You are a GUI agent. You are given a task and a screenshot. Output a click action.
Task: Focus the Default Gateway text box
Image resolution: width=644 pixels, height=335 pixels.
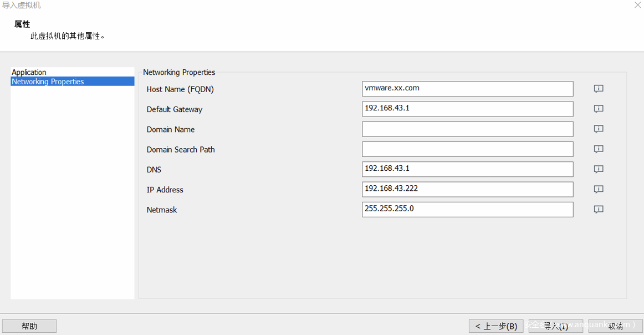(x=467, y=109)
